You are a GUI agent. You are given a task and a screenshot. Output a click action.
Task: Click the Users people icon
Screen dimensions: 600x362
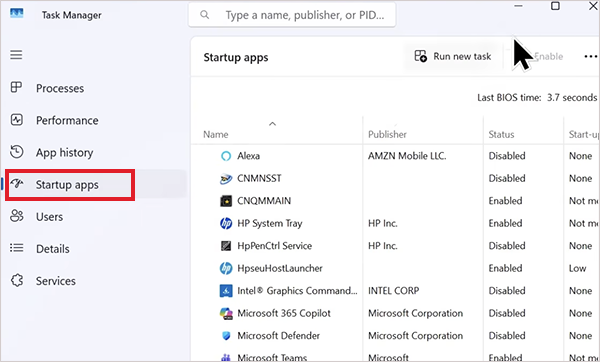[16, 216]
